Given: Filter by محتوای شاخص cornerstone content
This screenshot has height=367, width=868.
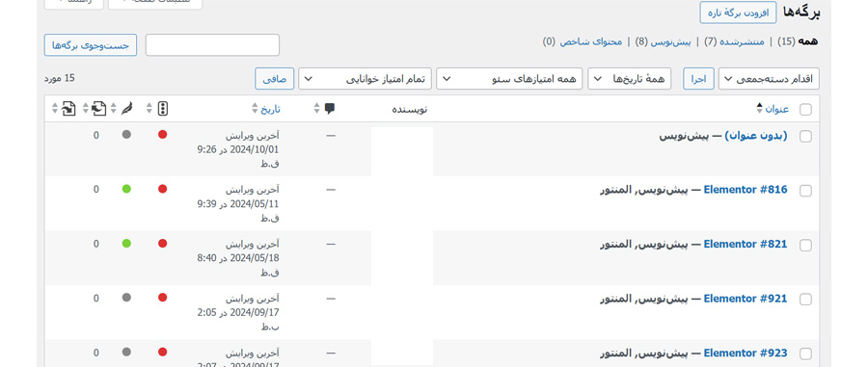Looking at the screenshot, I should (x=583, y=41).
